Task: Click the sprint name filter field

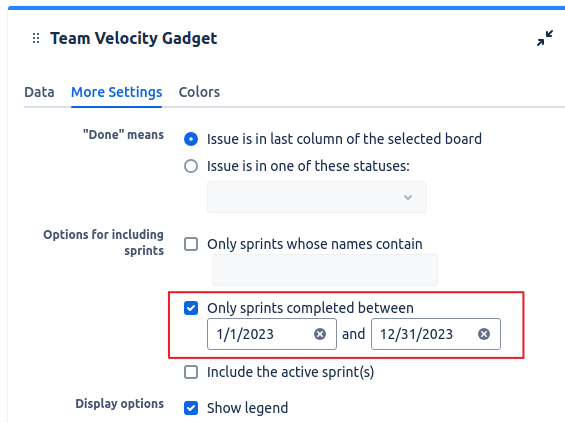Action: [325, 270]
